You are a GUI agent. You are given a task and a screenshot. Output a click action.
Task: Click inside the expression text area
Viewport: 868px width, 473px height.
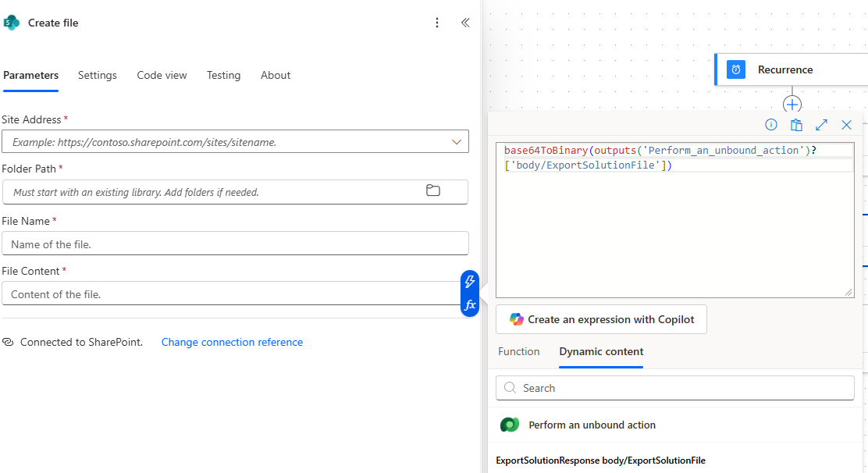pos(674,220)
